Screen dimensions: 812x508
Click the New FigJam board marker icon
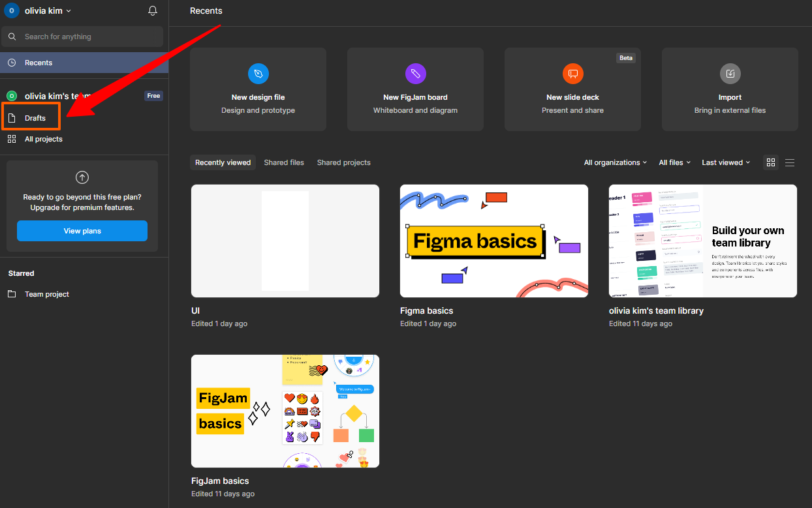click(415, 74)
